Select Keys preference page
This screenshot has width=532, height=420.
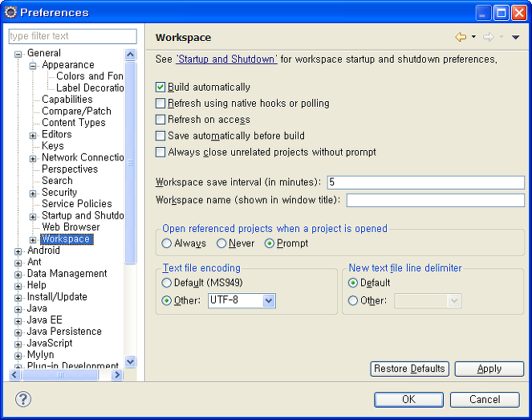(x=53, y=145)
